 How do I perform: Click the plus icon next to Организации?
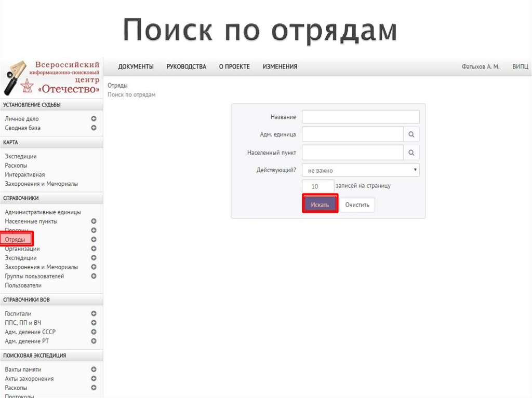point(94,249)
